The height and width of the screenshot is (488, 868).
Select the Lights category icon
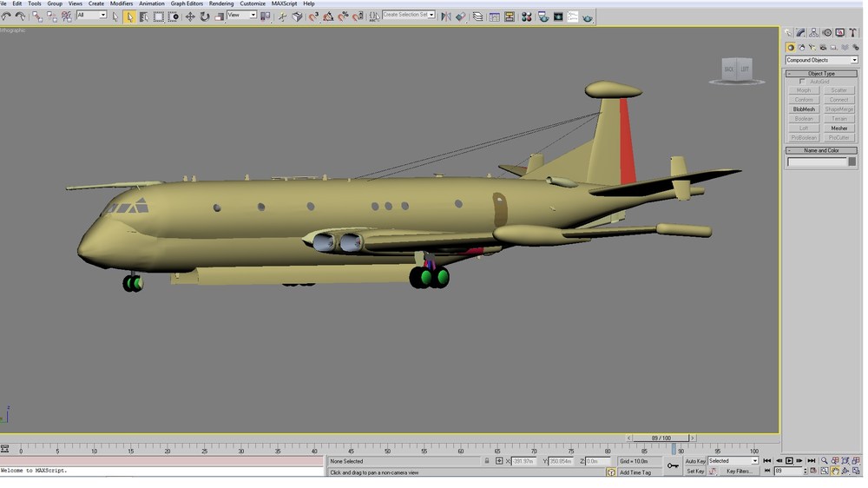point(812,48)
